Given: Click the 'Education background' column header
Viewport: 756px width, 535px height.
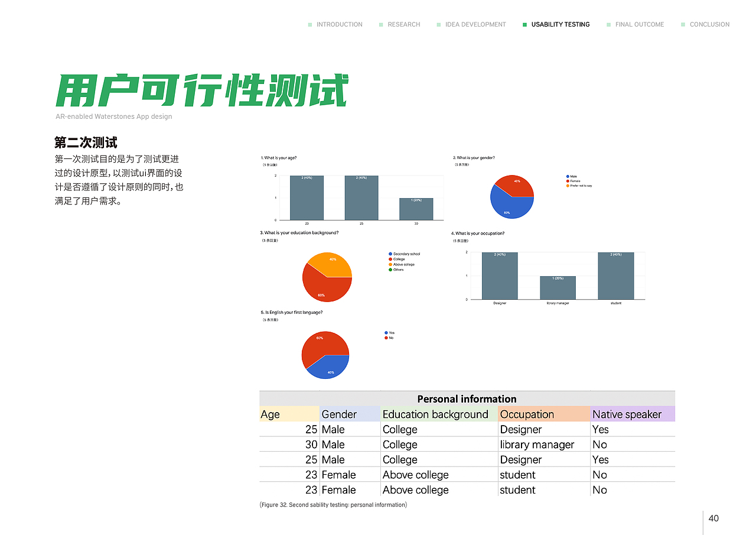Looking at the screenshot, I should (439, 414).
